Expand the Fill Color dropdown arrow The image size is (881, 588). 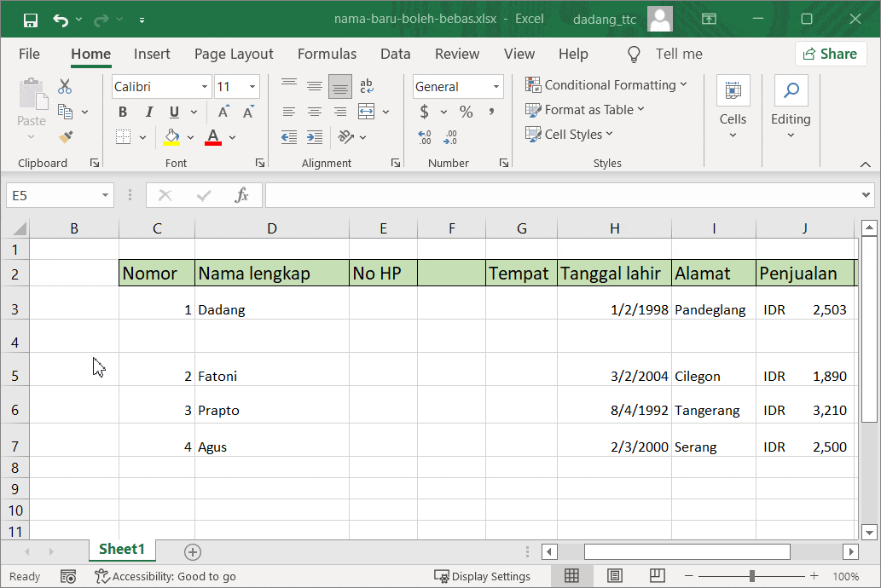click(191, 137)
